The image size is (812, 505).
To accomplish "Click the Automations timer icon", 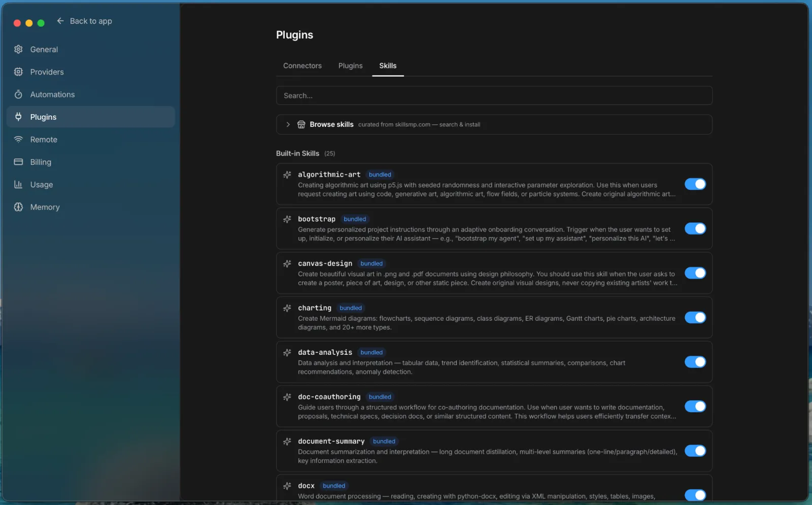I will (x=18, y=94).
